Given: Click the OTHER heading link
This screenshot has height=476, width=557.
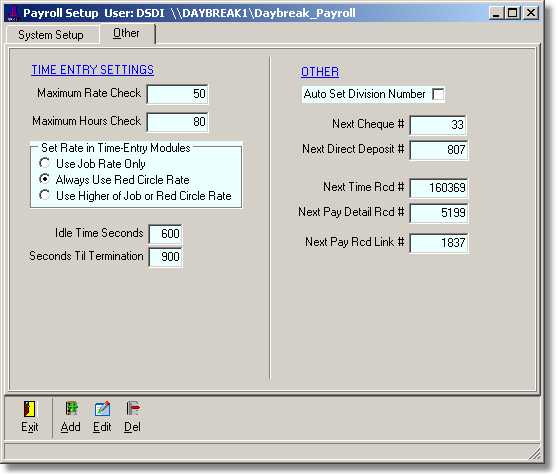Looking at the screenshot, I should tap(320, 72).
